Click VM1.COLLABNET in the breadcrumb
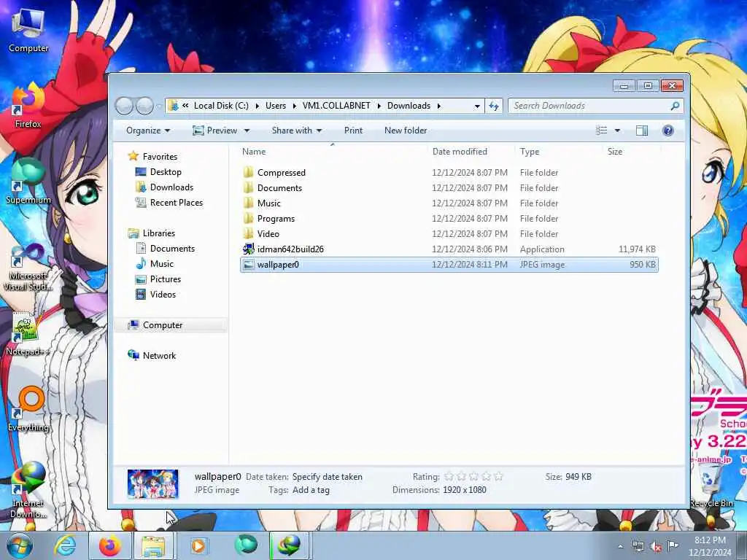This screenshot has width=747, height=560. click(x=336, y=106)
